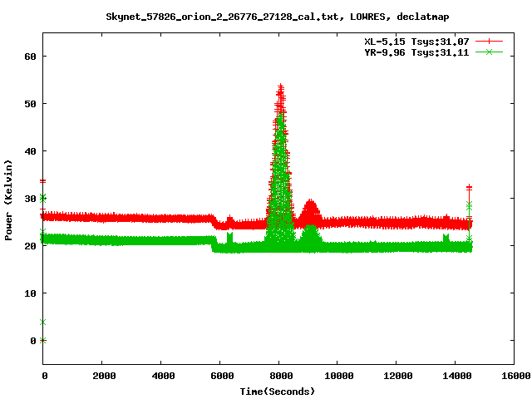Image resolution: width=532 pixels, height=399 pixels.
Task: Click the x-axis tick label "16000"
Action: click(x=516, y=376)
